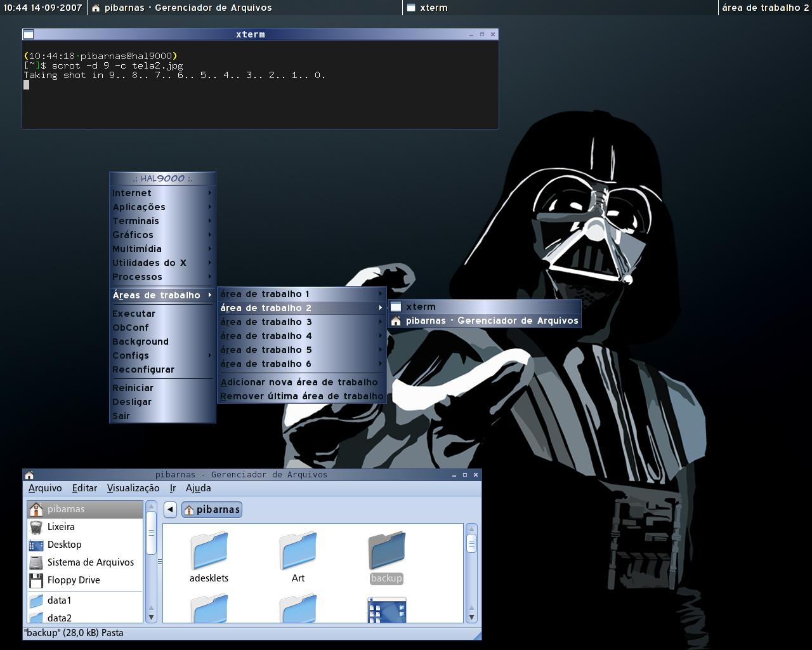Screen dimensions: 812x650
Task: Click file view vertical scrollbar handle
Action: (471, 543)
